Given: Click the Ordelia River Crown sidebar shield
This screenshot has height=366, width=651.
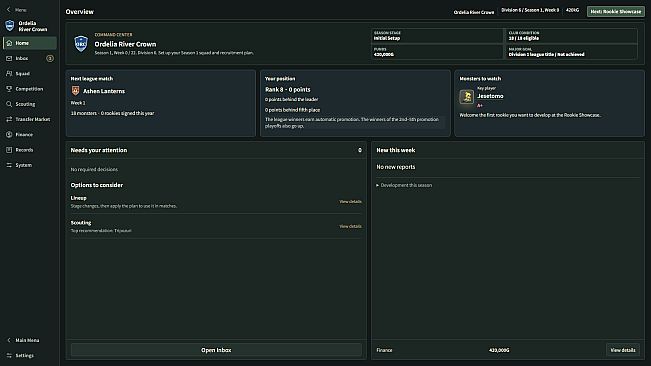Looking at the screenshot, I should (x=10, y=26).
